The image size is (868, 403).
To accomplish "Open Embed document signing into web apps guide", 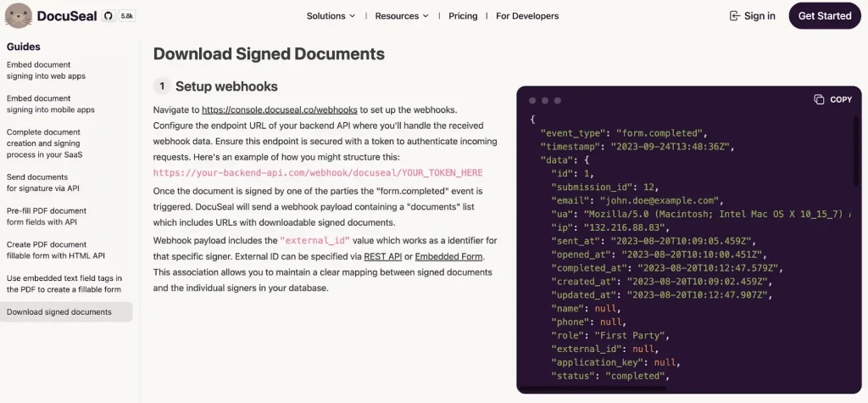I will coord(46,70).
